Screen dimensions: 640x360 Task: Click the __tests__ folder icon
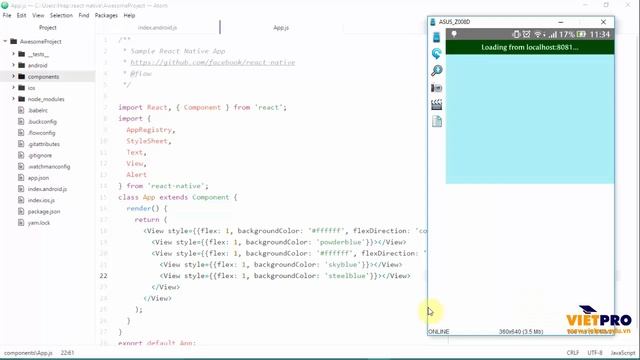(22, 54)
